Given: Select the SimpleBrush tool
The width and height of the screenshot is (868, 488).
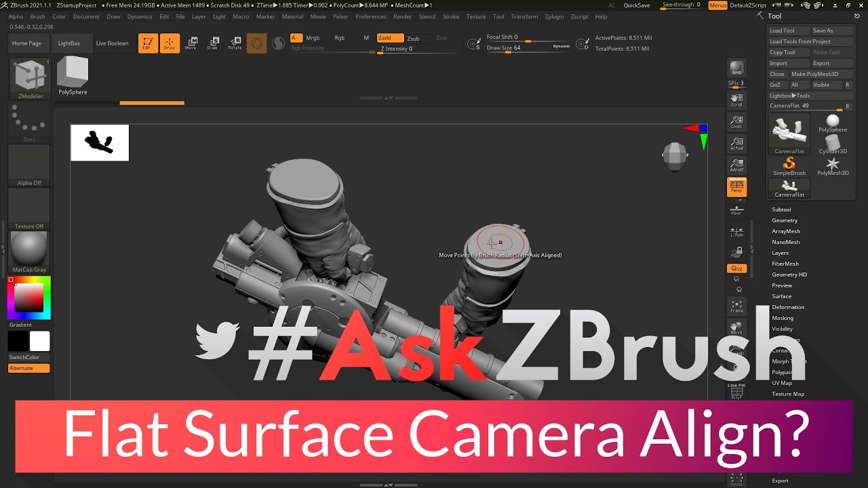Looking at the screenshot, I should (x=789, y=167).
